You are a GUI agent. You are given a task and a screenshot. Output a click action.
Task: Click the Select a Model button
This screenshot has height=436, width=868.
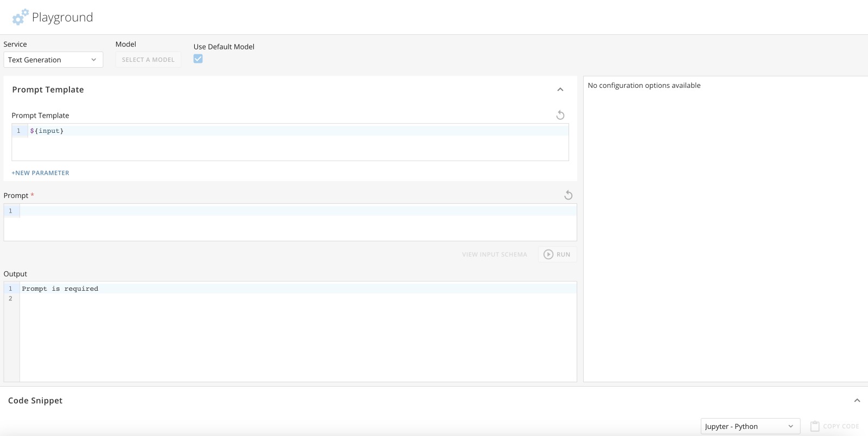[148, 60]
